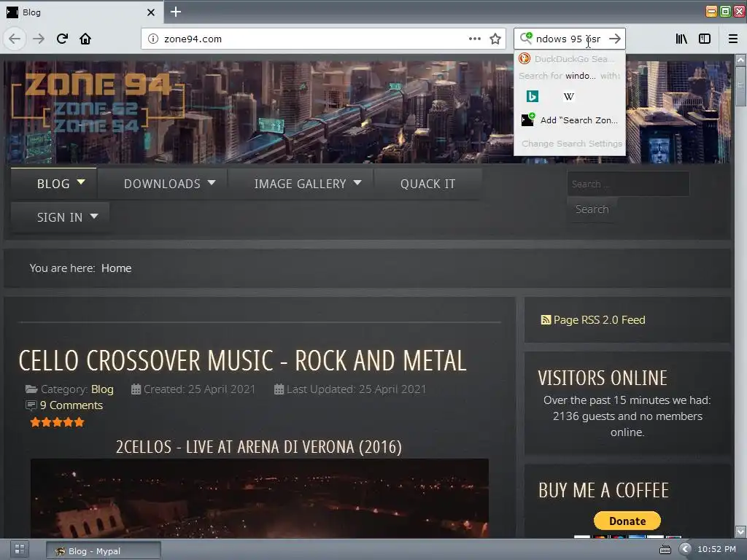Click the five-star rating under the article
Screen dimensions: 747x560
(57, 422)
